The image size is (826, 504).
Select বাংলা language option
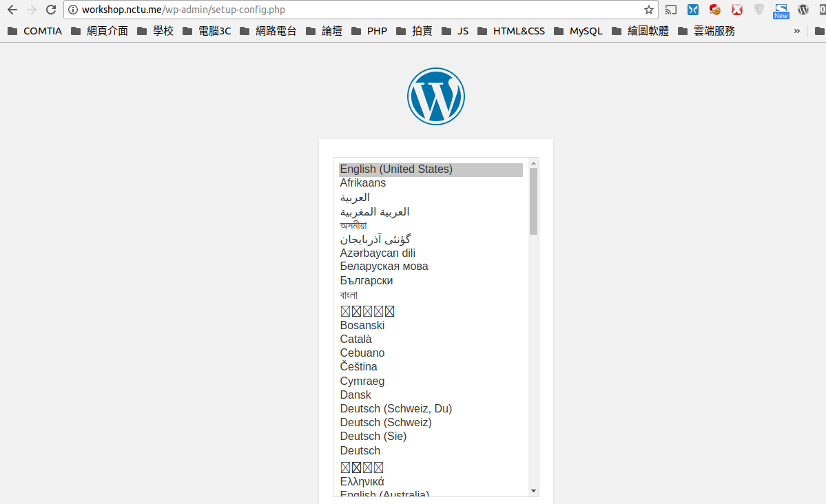pos(431,295)
